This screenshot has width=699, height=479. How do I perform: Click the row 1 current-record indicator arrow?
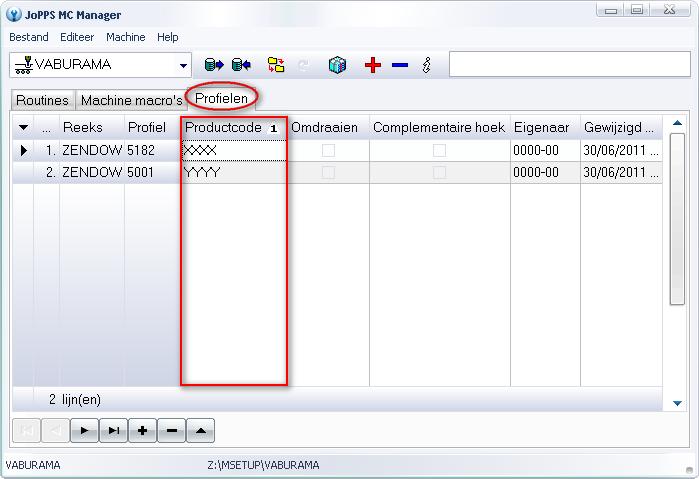pos(24,150)
